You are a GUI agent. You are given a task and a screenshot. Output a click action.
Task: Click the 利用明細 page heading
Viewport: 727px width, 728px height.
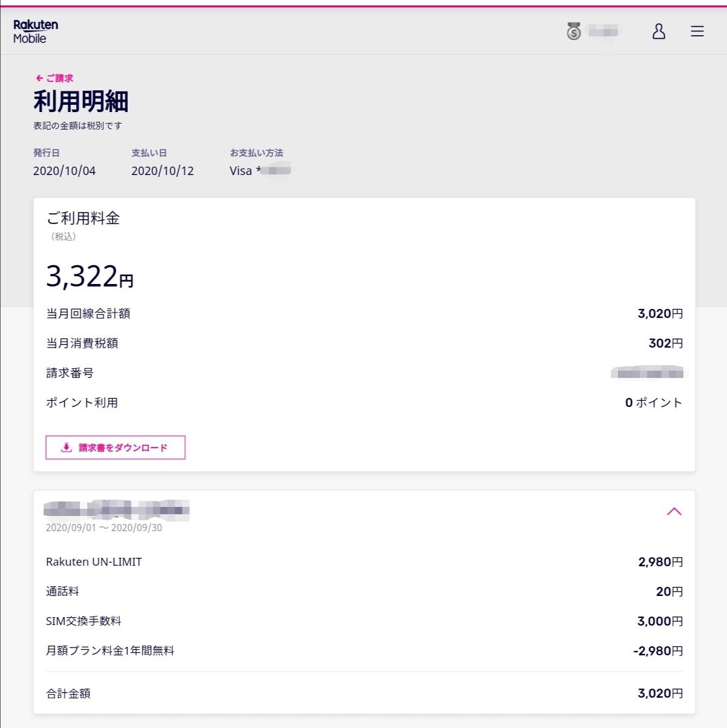click(81, 101)
